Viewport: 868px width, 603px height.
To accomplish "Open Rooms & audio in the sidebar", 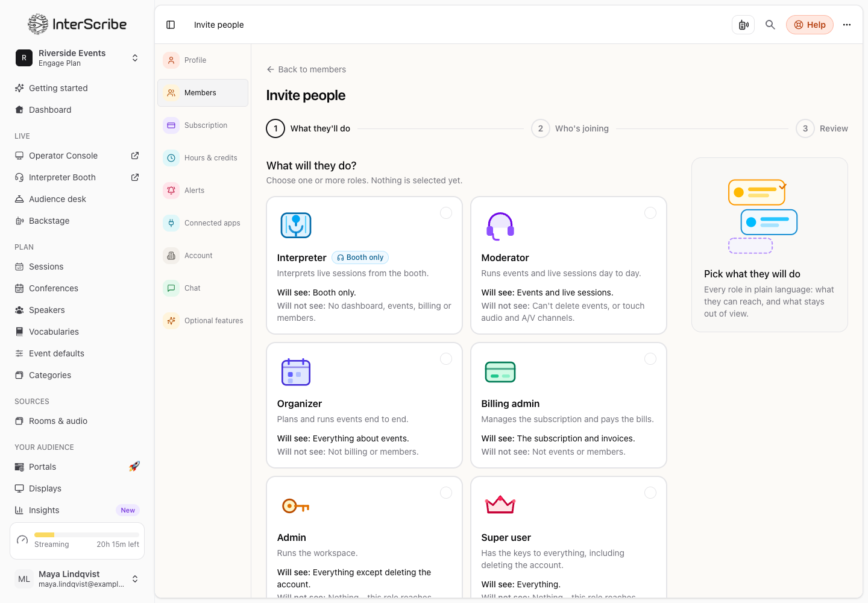I will [x=77, y=421].
